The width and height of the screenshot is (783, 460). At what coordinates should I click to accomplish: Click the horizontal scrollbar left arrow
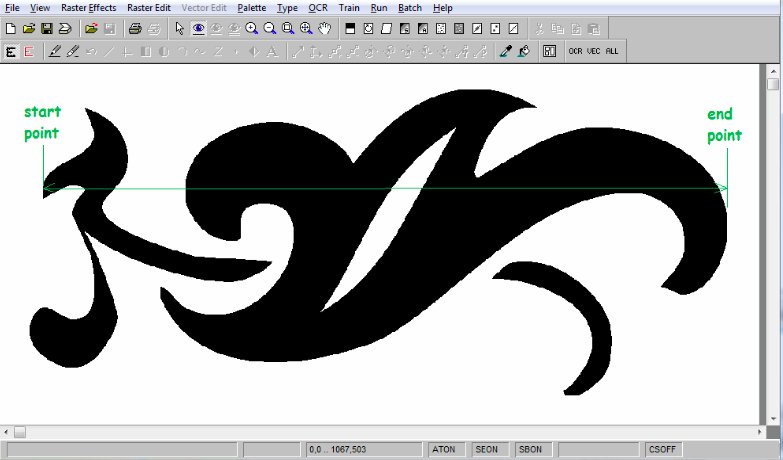6,431
